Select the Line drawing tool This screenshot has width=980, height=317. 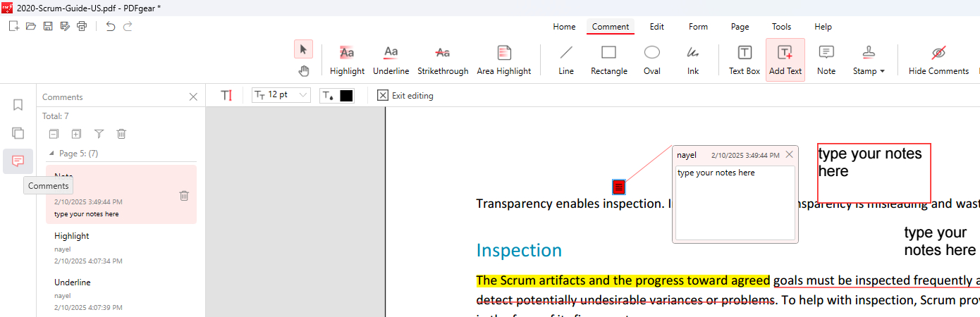566,60
